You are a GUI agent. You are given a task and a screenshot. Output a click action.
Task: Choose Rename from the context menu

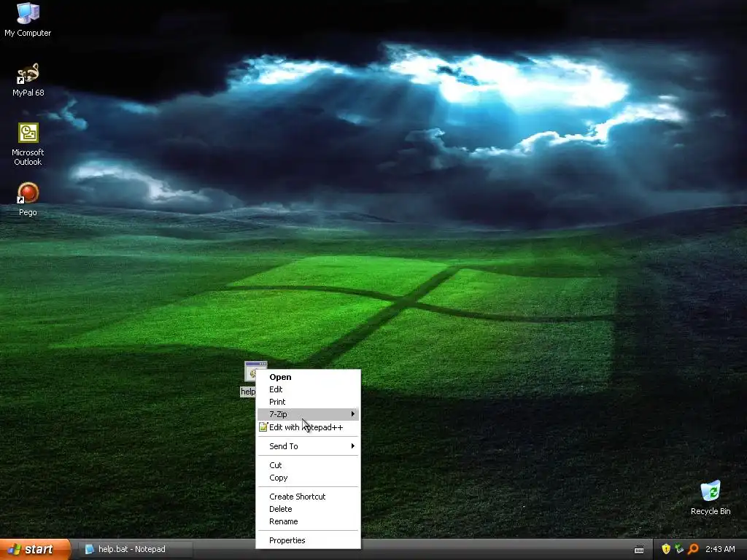coord(309,521)
